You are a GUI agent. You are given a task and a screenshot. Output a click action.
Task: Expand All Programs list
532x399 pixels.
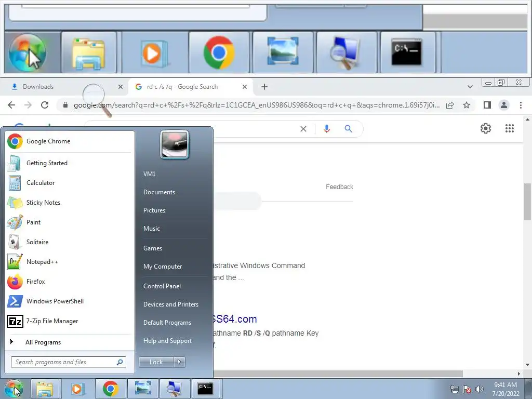[70, 342]
